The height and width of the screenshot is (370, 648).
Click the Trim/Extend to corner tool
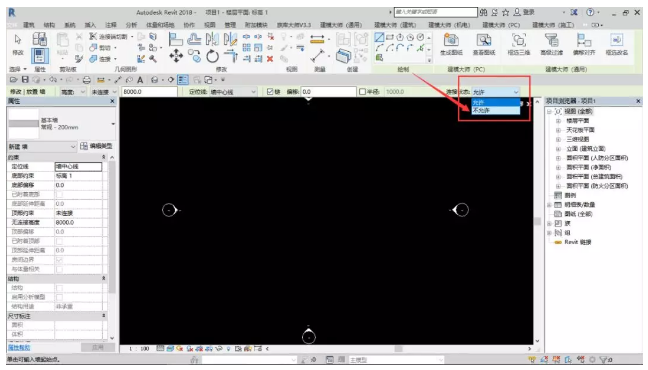[x=231, y=56]
